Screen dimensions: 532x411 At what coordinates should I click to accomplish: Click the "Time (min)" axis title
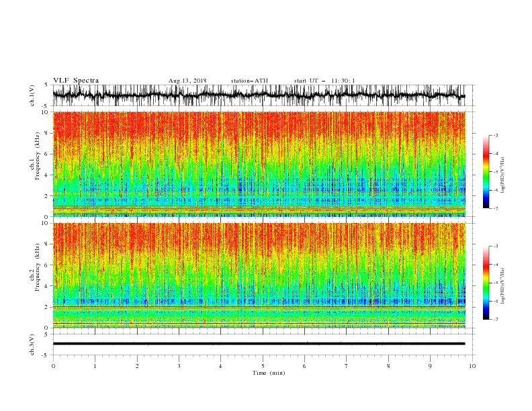[x=269, y=373]
